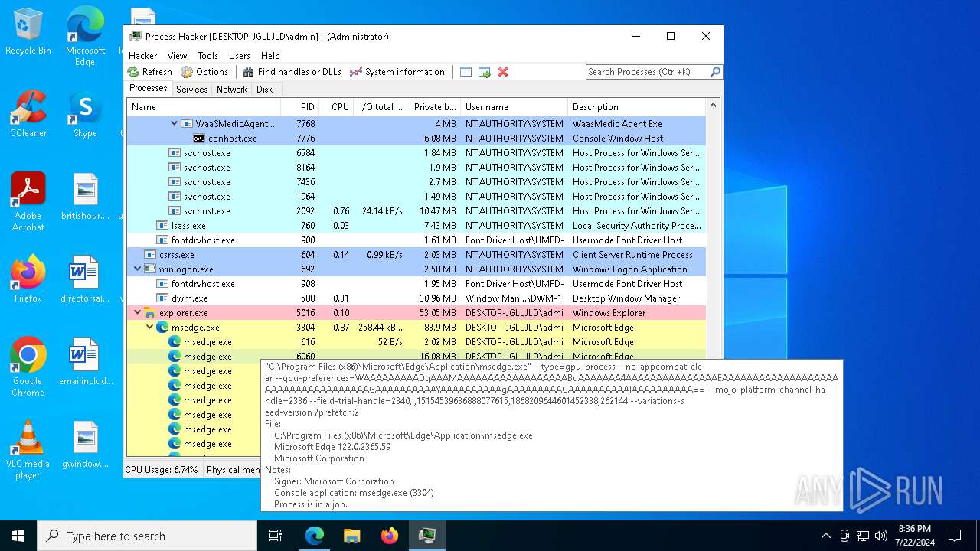Sort by the Description column header
The image size is (980, 551).
[x=636, y=107]
